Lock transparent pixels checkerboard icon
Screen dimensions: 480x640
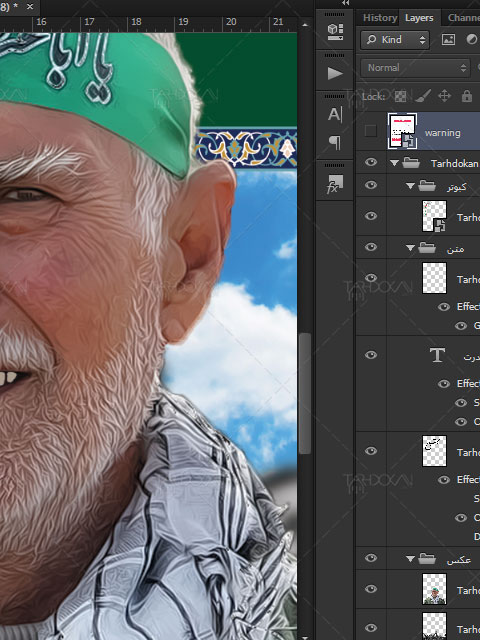point(400,96)
